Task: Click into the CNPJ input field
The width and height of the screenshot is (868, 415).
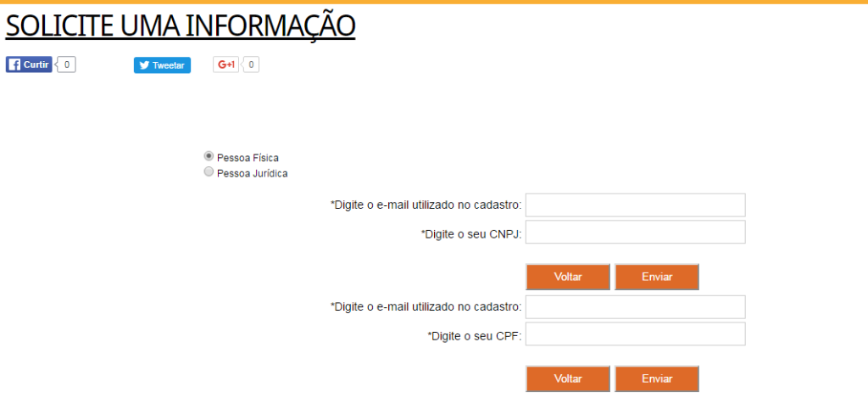Action: (635, 233)
